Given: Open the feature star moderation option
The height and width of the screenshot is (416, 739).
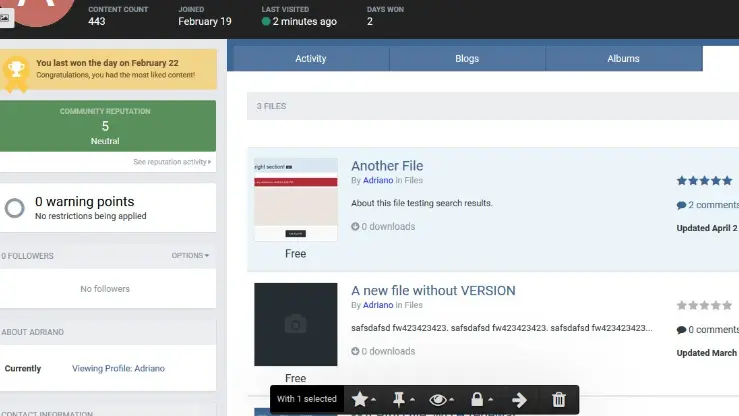Looking at the screenshot, I should click(x=362, y=399).
